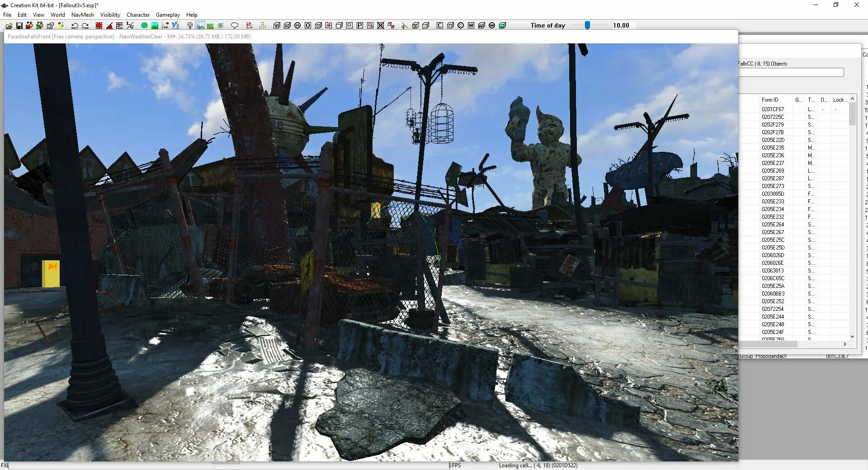Select row with Form ID 0206026D
This screenshot has width=868, height=470.
pyautogui.click(x=794, y=255)
